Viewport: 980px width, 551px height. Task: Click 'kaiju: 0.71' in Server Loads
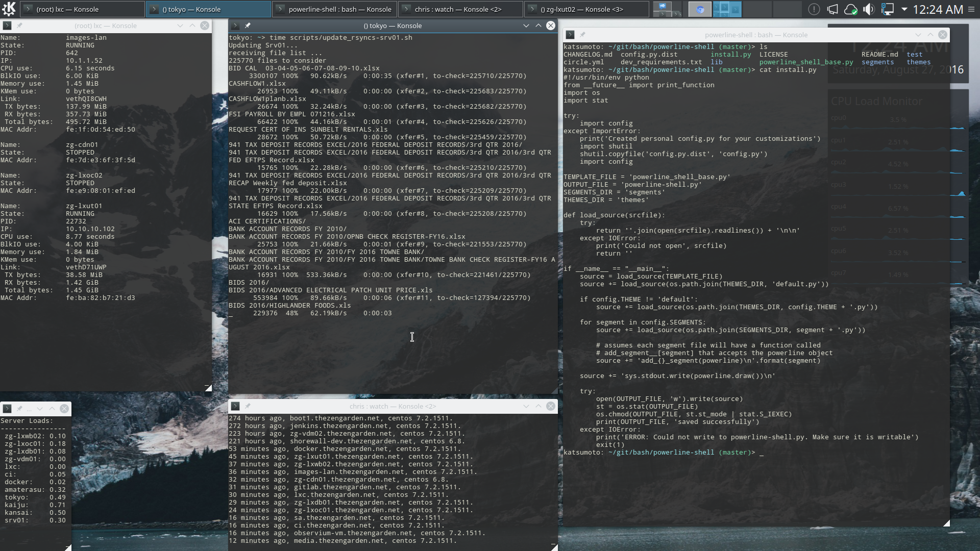(x=35, y=505)
